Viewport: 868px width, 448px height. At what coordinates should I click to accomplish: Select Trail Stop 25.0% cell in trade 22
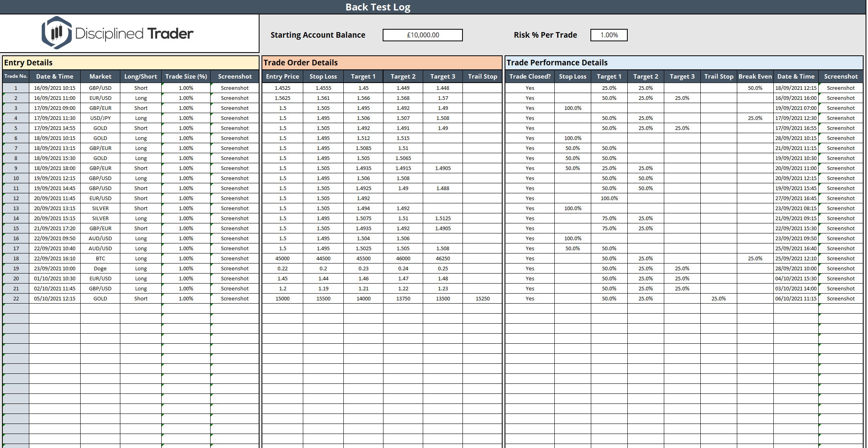[x=718, y=298]
